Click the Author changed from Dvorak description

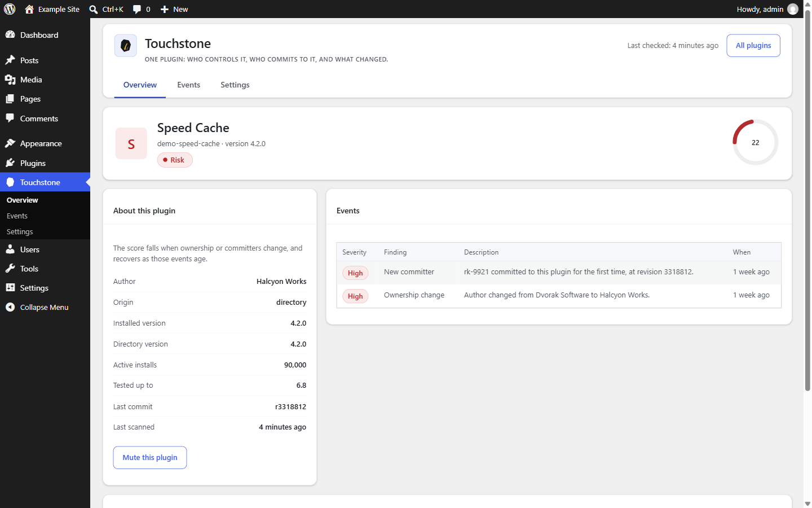[x=557, y=295]
